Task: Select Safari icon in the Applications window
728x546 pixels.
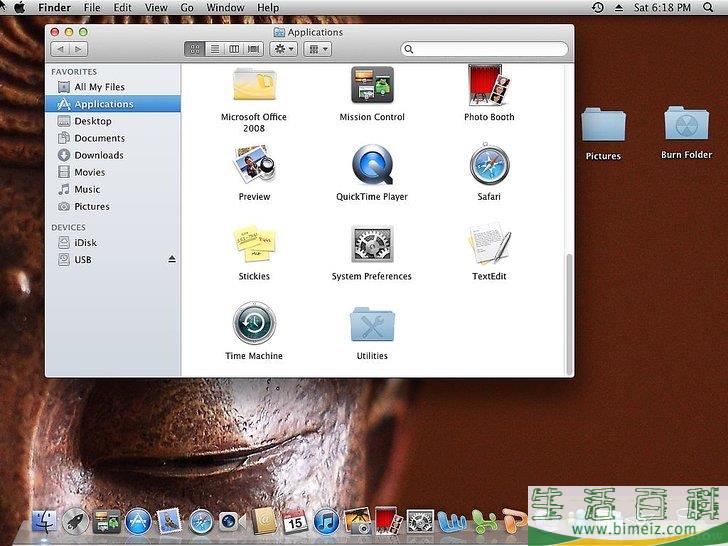Action: point(489,164)
